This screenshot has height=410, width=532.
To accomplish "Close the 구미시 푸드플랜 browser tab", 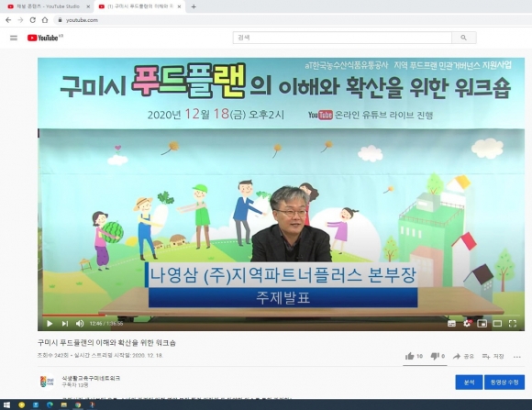I will pos(179,6).
